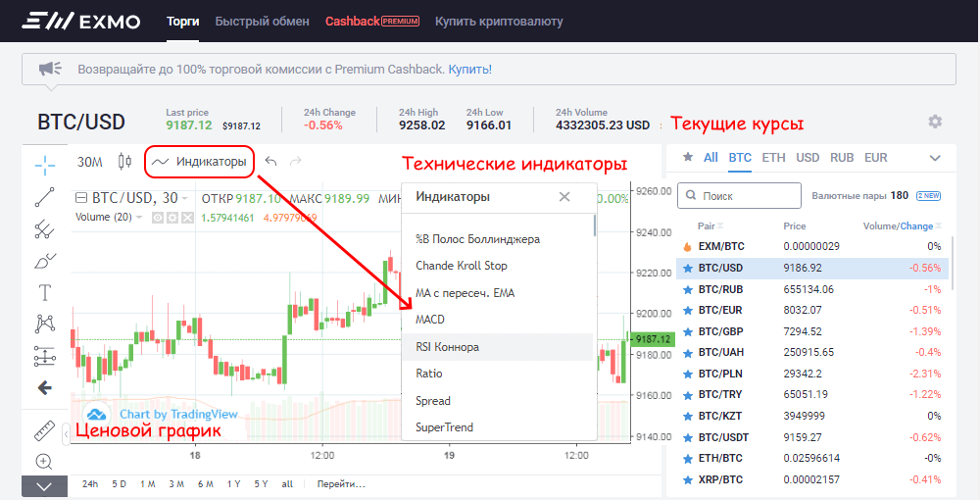
Task: Sort pairs by Volume/Change column
Action: point(902,226)
